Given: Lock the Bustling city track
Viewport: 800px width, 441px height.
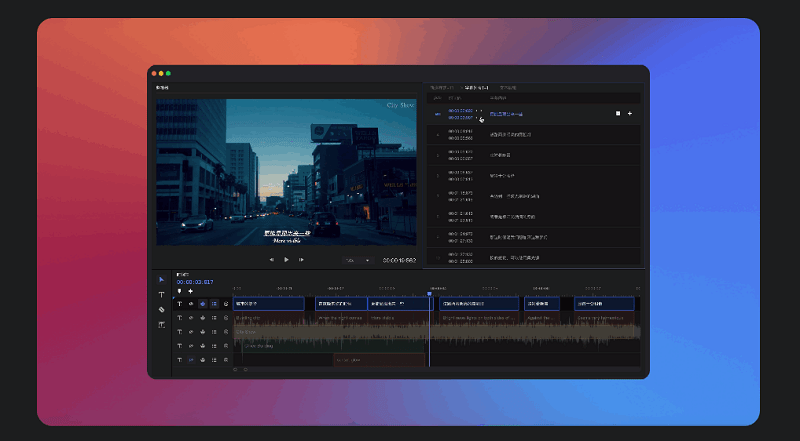Looking at the screenshot, I should click(x=226, y=318).
